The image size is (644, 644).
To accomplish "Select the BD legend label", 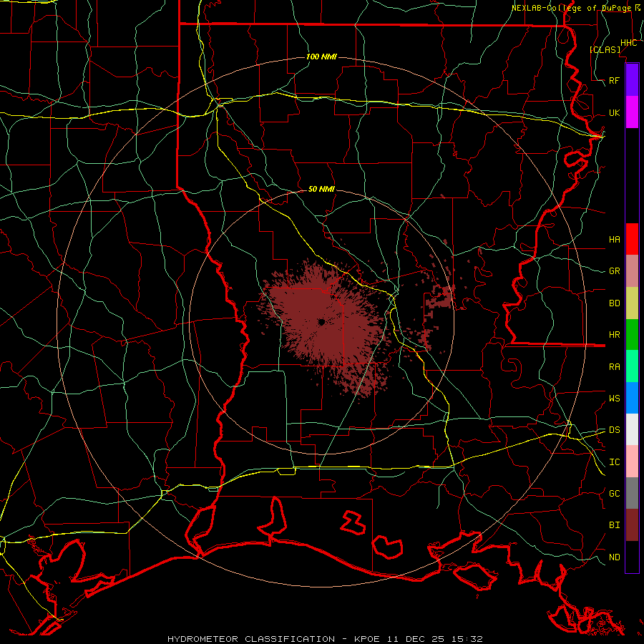I will (614, 303).
